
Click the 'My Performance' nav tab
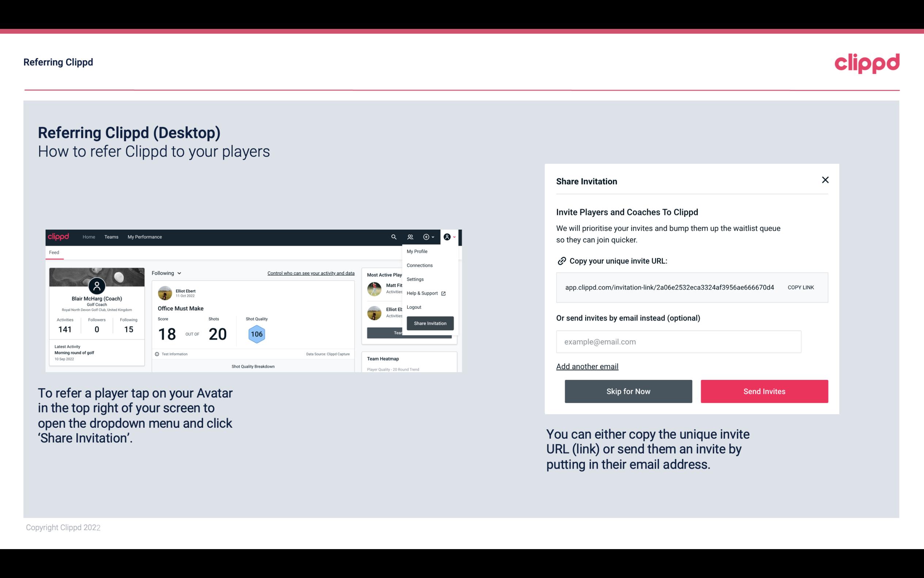coord(144,237)
